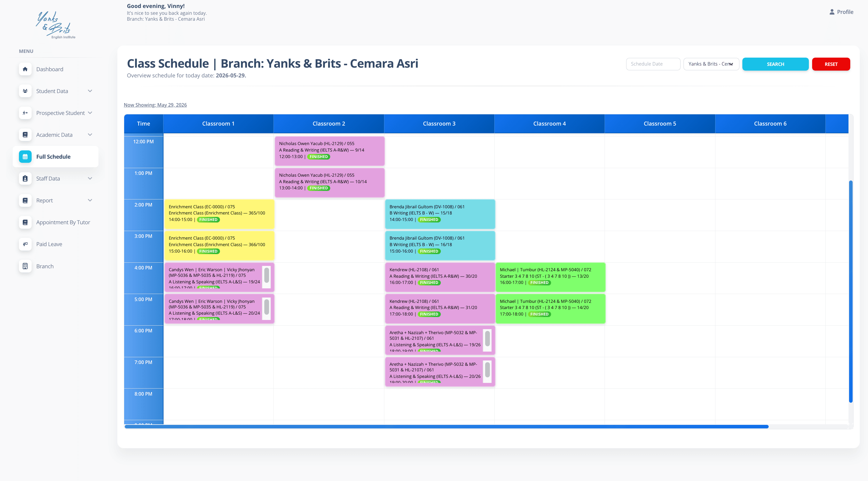Select Kendrew 31/20 class card
This screenshot has height=481, width=868.
[x=440, y=308]
